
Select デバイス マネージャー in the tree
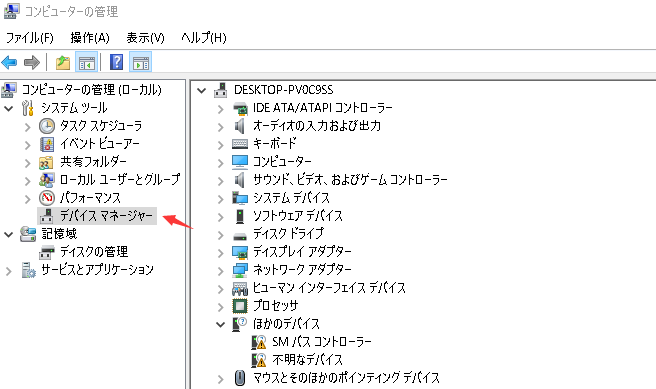tap(106, 216)
